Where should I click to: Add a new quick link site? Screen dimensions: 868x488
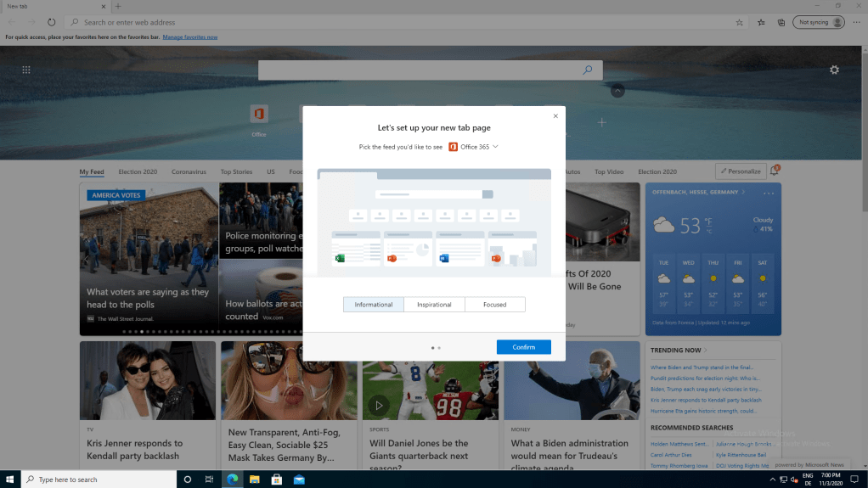(x=601, y=122)
